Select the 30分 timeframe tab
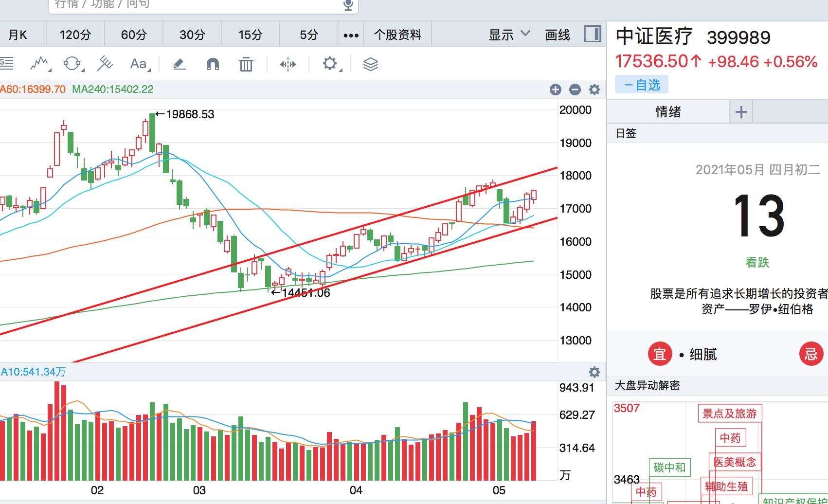Viewport: 828px width, 504px height. (x=192, y=35)
